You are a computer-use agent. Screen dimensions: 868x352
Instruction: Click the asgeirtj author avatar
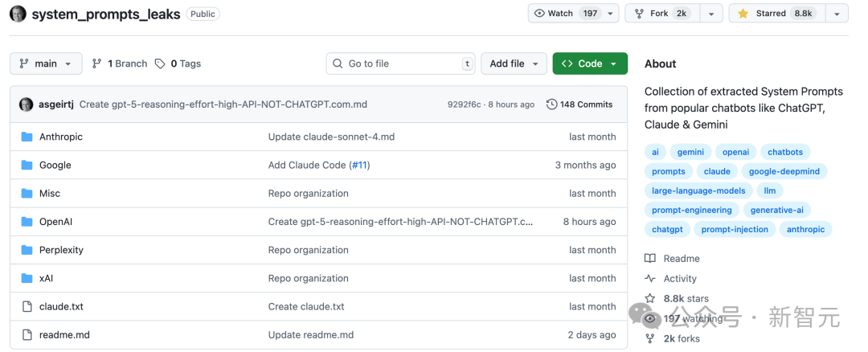27,104
